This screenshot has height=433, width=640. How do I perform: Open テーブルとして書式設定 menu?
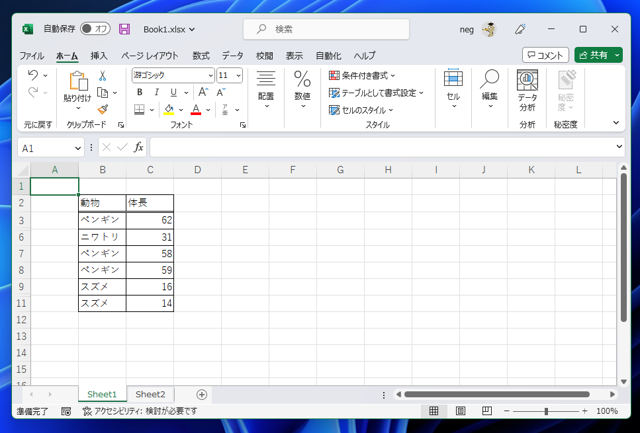pyautogui.click(x=376, y=93)
